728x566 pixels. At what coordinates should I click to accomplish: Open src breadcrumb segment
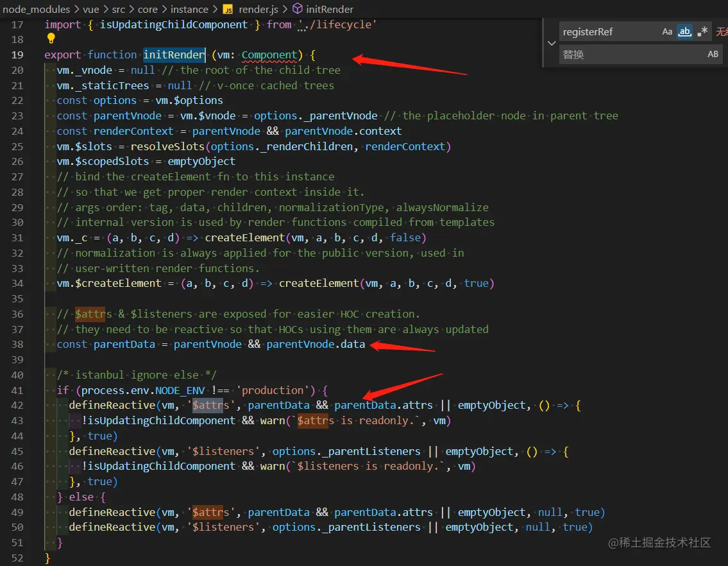[x=119, y=9]
